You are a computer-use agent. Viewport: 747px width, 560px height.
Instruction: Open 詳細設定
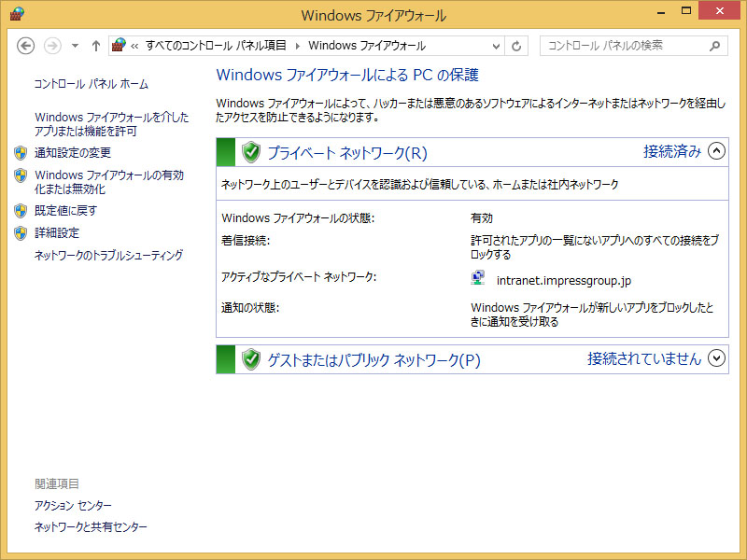click(57, 232)
